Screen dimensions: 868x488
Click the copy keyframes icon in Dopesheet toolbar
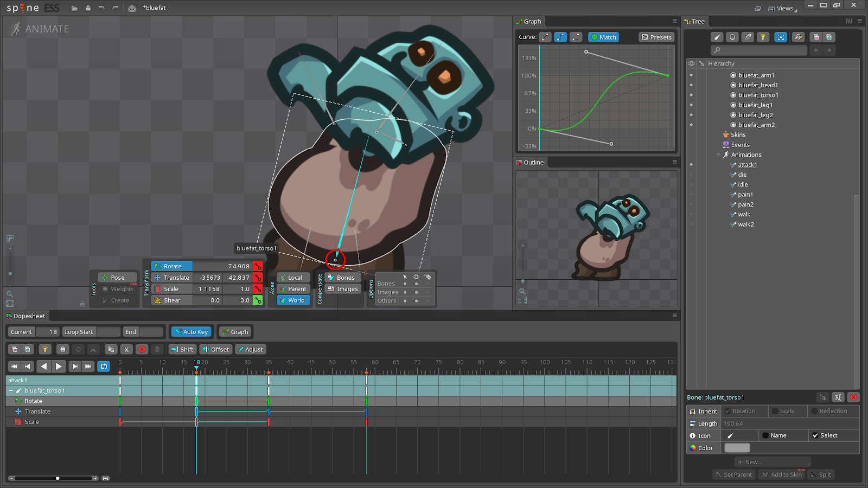coord(111,349)
